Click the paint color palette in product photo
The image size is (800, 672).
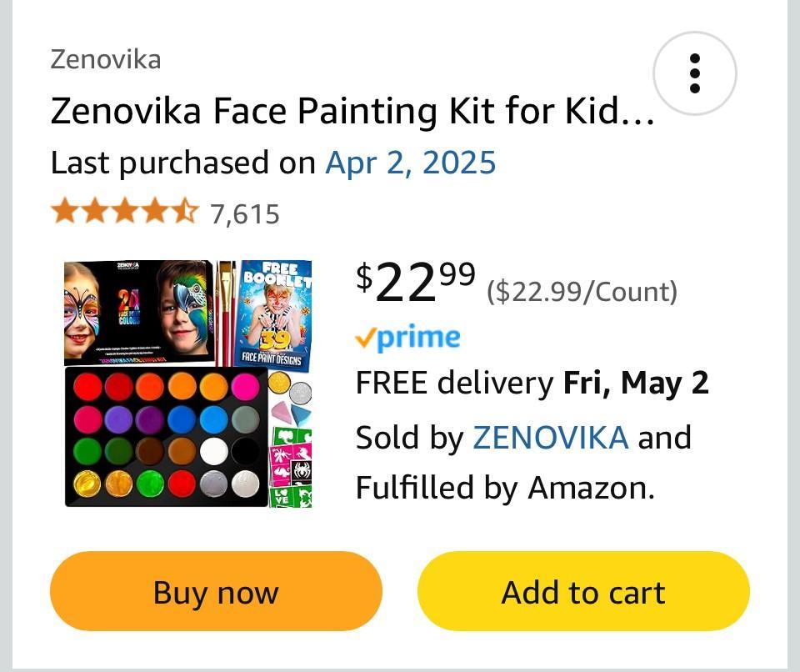coord(165,437)
